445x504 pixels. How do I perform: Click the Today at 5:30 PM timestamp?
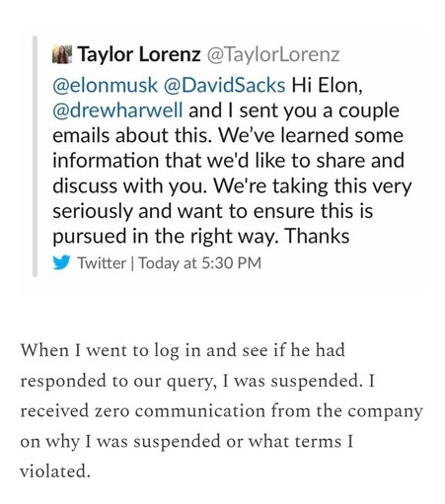coord(199,263)
